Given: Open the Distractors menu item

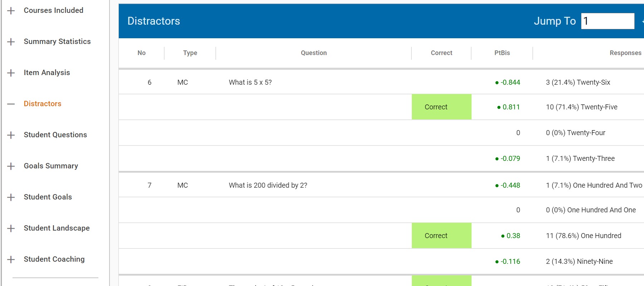Looking at the screenshot, I should pos(43,104).
